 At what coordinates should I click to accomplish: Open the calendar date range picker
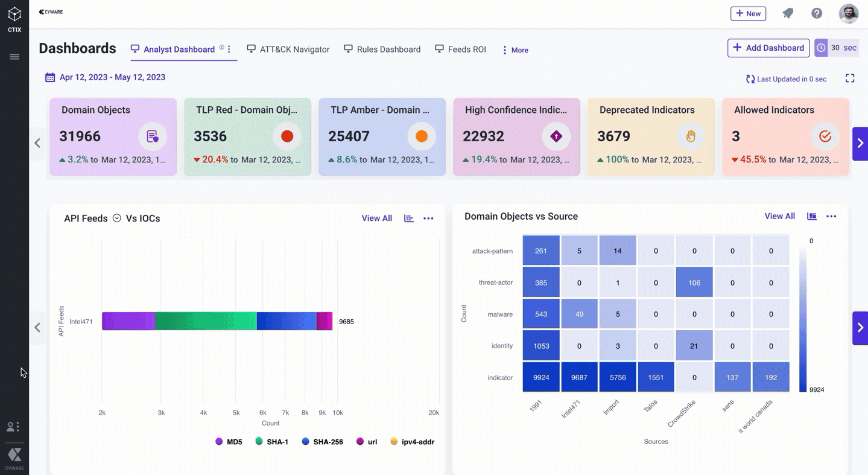50,77
